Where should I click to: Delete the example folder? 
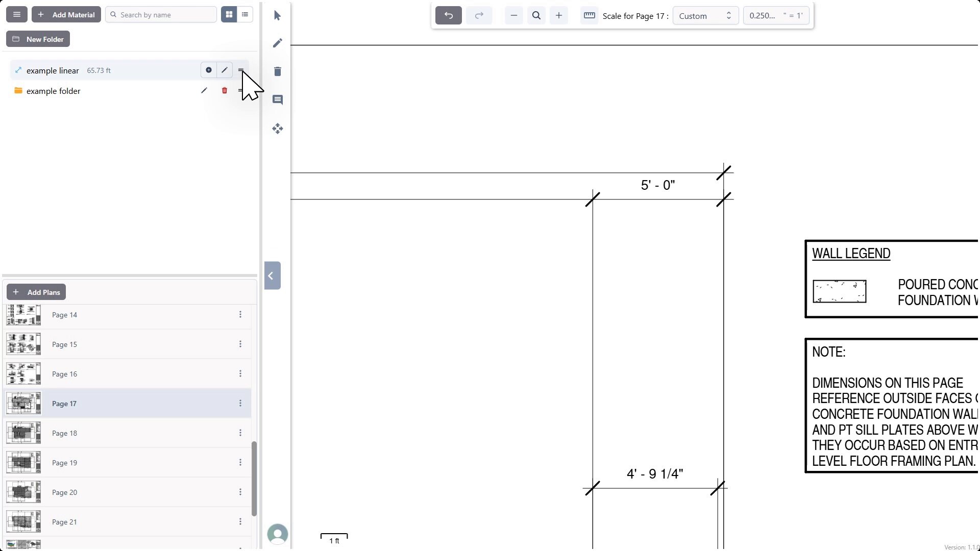pyautogui.click(x=225, y=90)
